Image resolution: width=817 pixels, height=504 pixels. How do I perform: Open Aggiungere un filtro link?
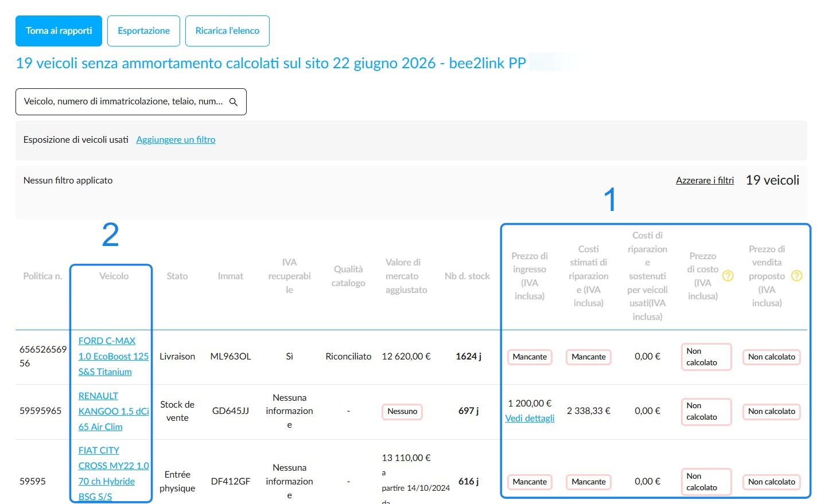(176, 139)
